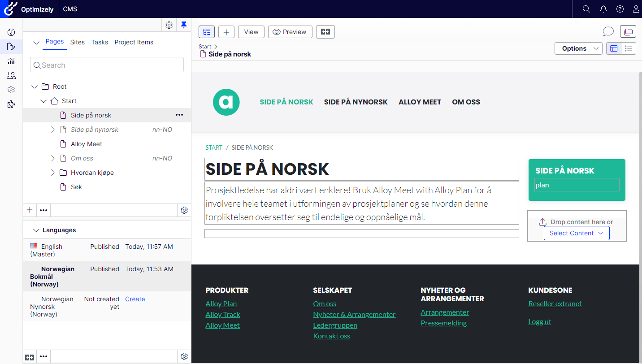642x364 pixels.
Task: Click the Preview button
Action: (290, 32)
